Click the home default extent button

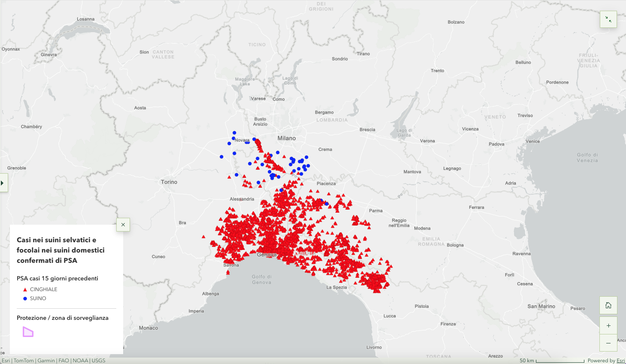tap(608, 305)
